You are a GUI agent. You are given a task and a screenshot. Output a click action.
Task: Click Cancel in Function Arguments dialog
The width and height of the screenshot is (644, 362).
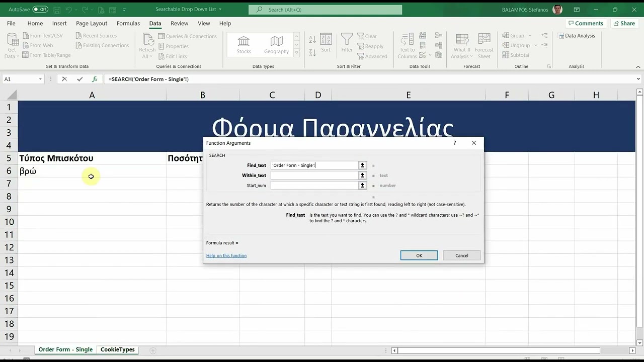click(x=462, y=255)
